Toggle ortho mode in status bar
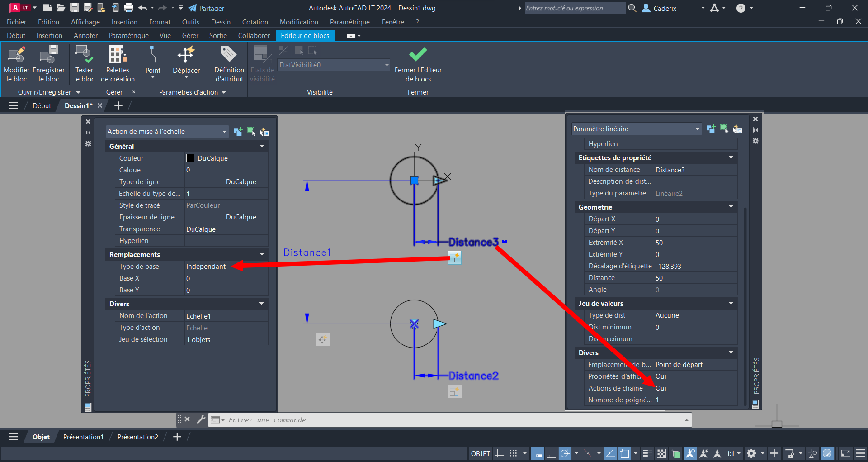Image resolution: width=868 pixels, height=462 pixels. point(551,453)
